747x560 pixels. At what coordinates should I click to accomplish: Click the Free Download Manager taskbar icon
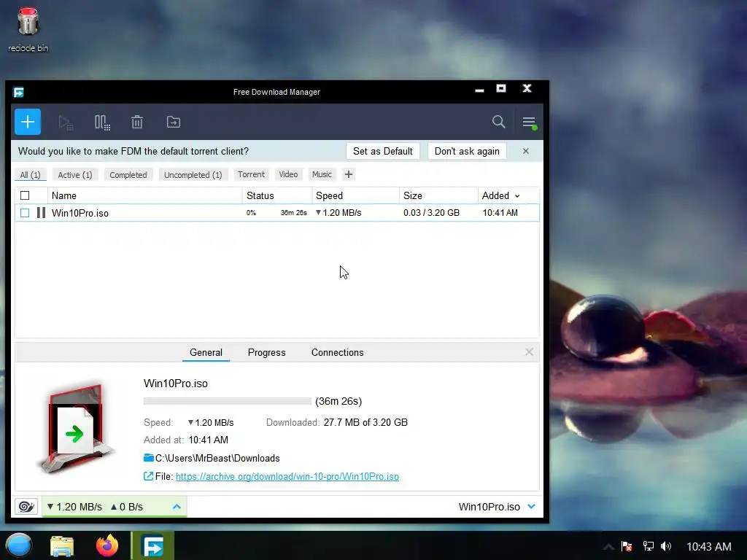[152, 545]
